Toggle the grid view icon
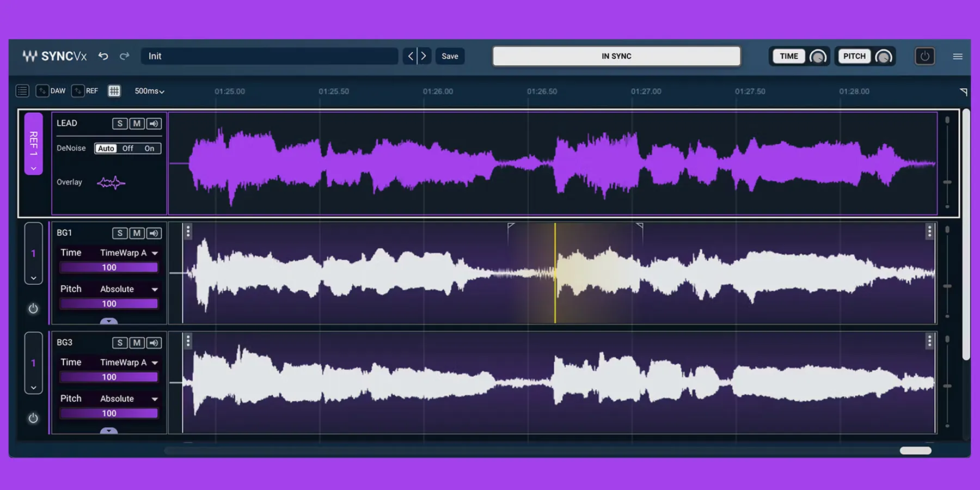The image size is (980, 490). click(x=114, y=91)
